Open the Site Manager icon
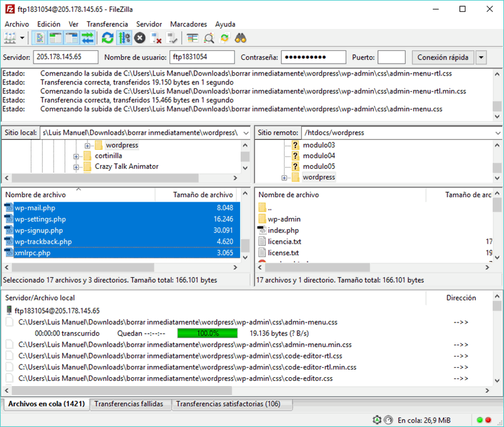 tap(10, 38)
